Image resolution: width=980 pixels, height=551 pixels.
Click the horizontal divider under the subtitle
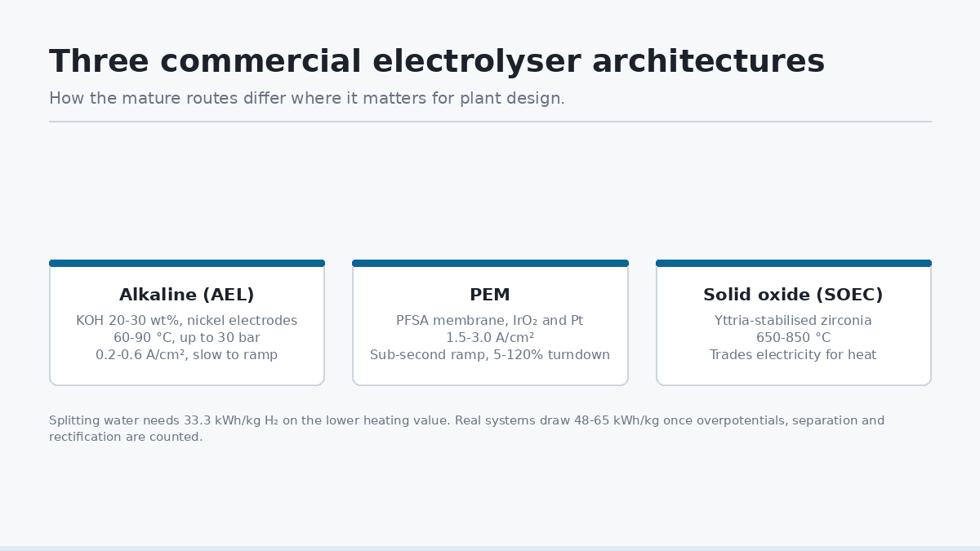(x=490, y=122)
